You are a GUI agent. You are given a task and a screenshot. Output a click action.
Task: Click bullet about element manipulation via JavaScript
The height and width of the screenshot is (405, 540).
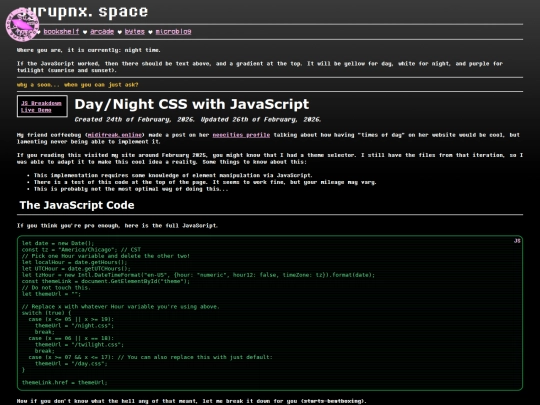coord(173,175)
